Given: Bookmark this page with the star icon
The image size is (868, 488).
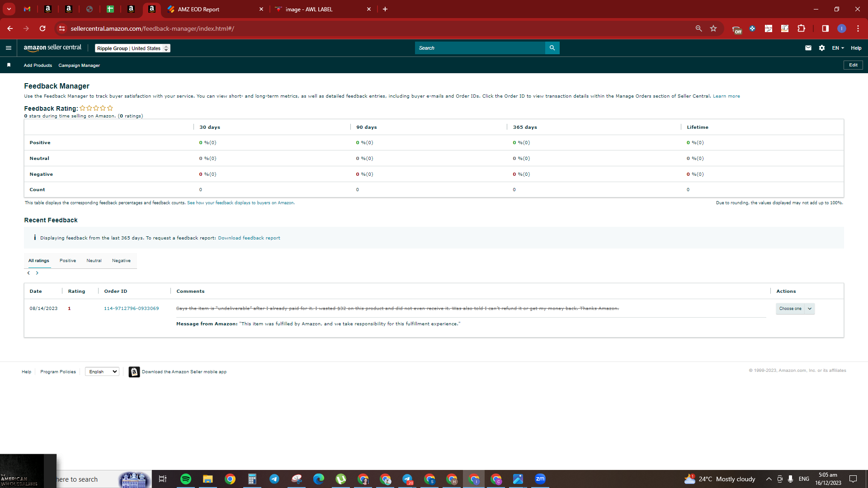Looking at the screenshot, I should pyautogui.click(x=713, y=28).
